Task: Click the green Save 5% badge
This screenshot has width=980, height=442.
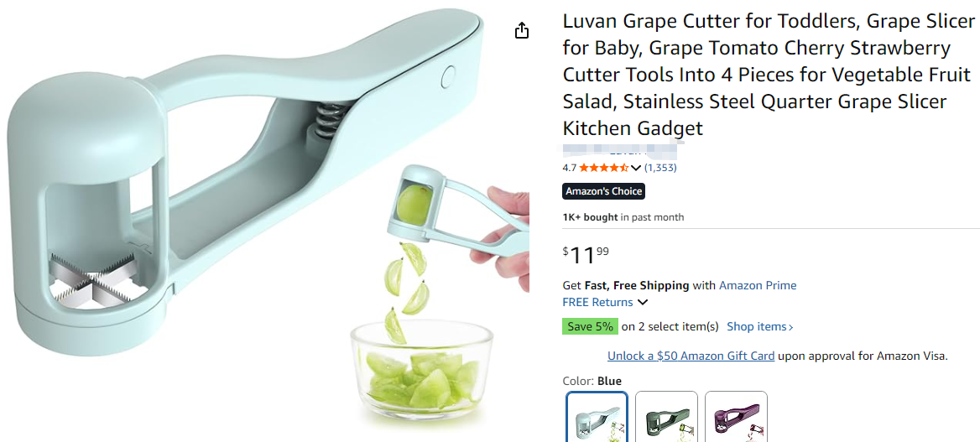Action: point(590,326)
